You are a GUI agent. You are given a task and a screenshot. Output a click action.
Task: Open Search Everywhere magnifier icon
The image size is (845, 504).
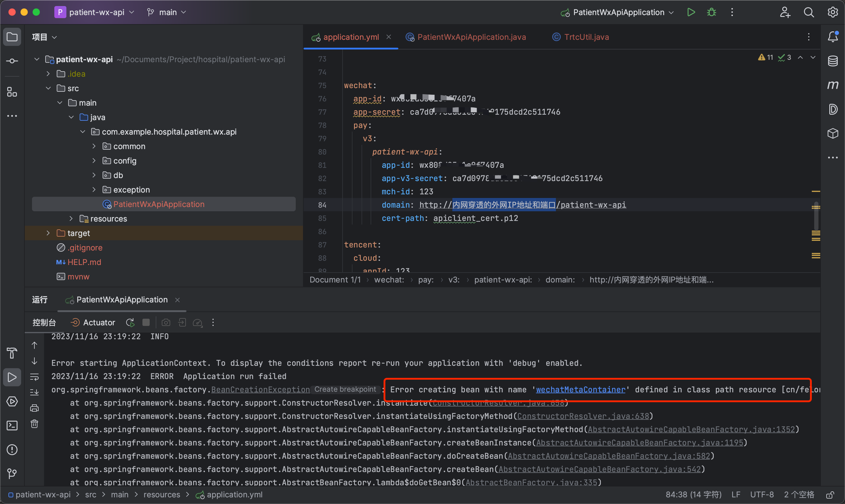(809, 12)
